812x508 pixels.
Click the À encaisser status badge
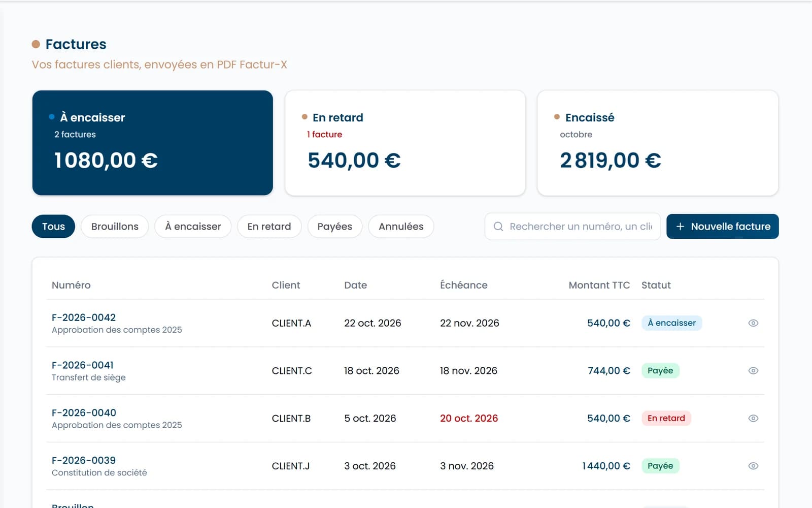pyautogui.click(x=671, y=323)
